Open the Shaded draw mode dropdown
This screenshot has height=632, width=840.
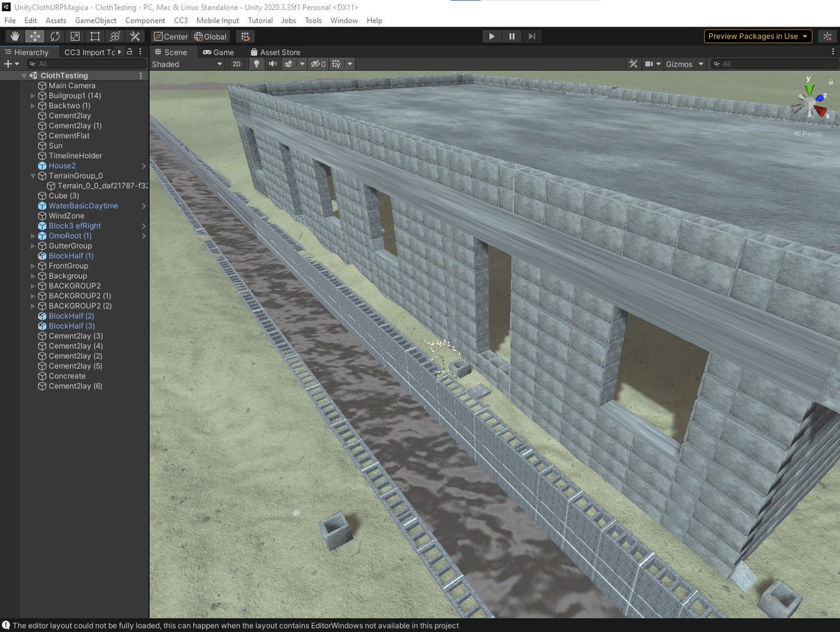pos(188,64)
